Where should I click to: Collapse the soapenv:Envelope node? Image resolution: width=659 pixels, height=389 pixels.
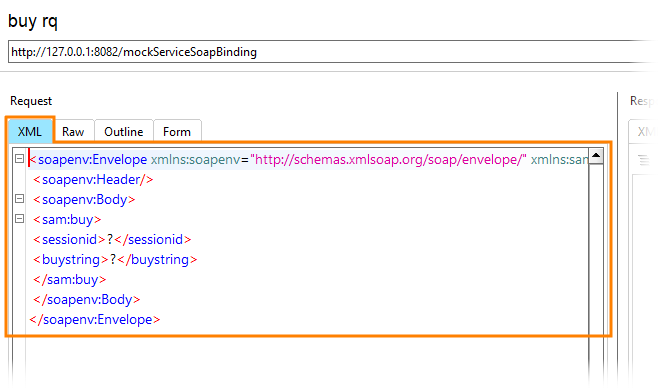[x=19, y=158]
